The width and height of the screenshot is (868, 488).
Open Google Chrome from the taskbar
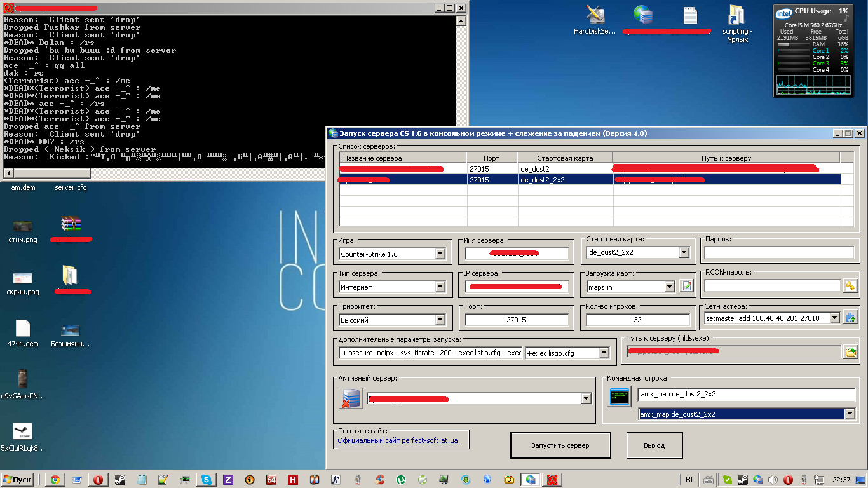55,480
